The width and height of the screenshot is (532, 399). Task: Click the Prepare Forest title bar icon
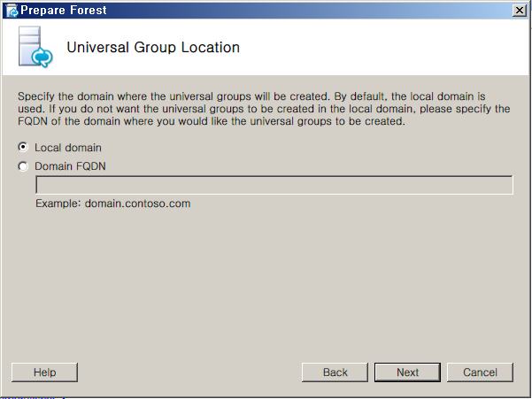[12, 11]
